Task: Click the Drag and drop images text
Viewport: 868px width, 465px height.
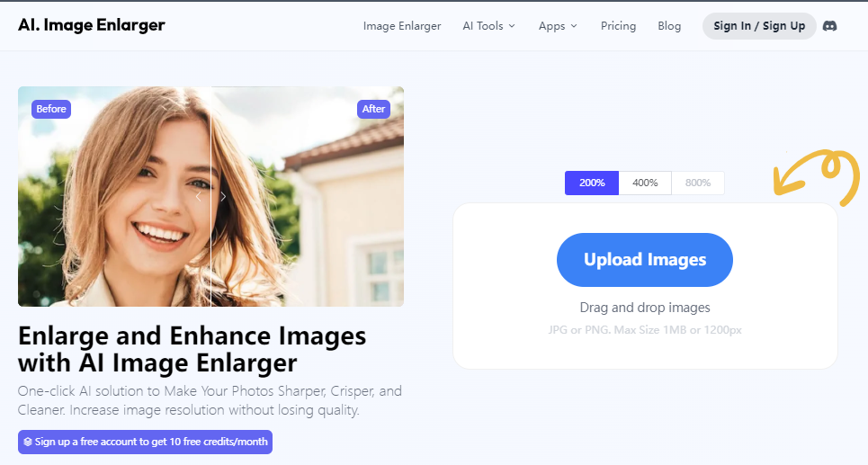Action: coord(645,308)
